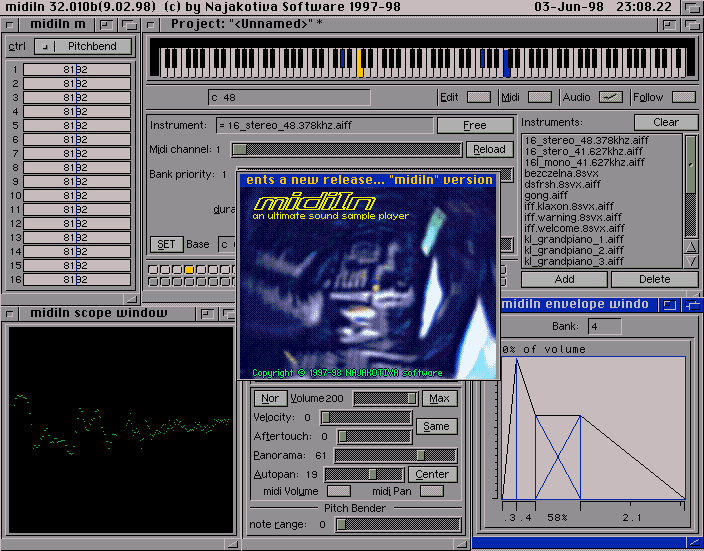Click the Volume slider knob
This screenshot has height=551, width=704.
[x=411, y=398]
